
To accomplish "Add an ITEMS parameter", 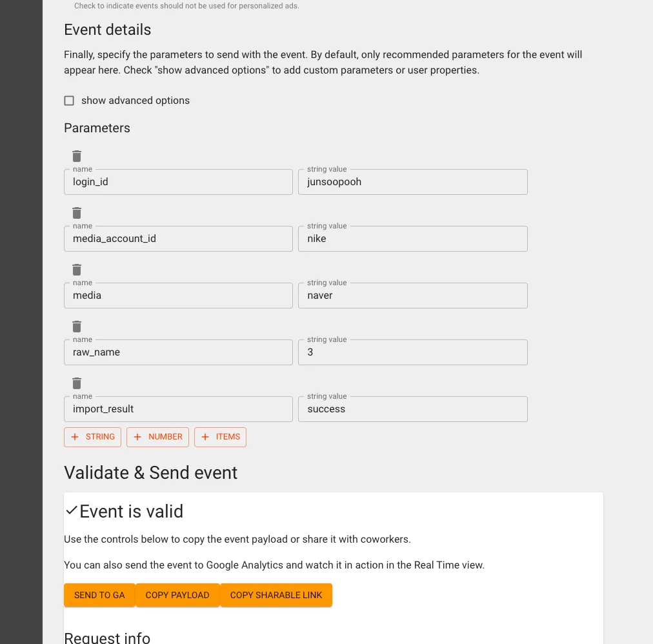I will 220,437.
